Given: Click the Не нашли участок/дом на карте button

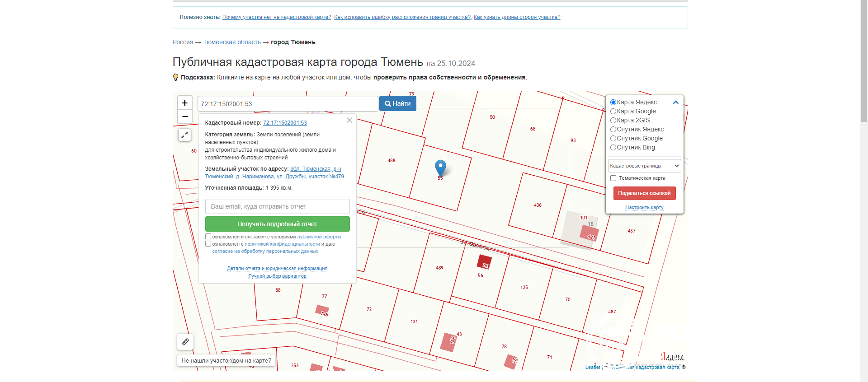Looking at the screenshot, I should [226, 360].
